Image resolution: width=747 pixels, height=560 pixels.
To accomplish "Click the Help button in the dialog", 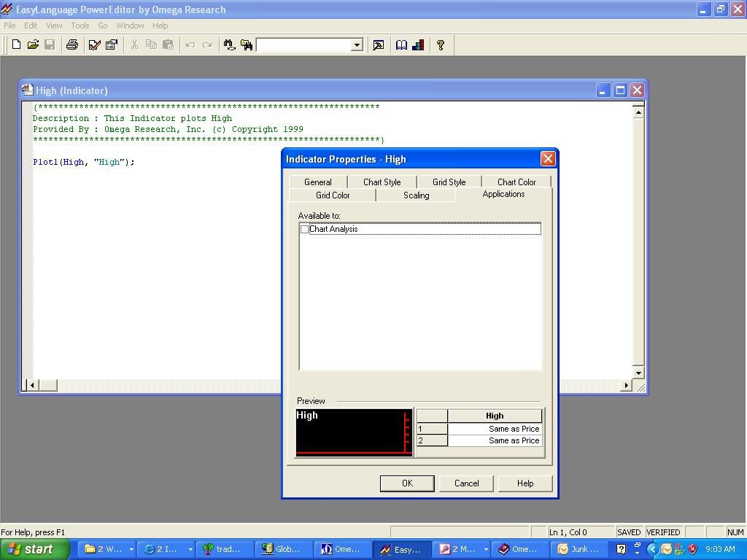I will (525, 483).
